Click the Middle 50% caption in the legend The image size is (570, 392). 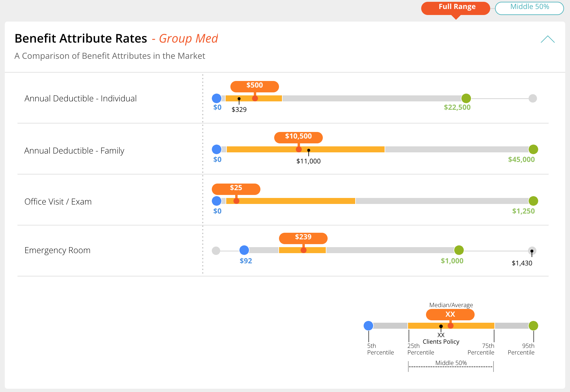[451, 363]
